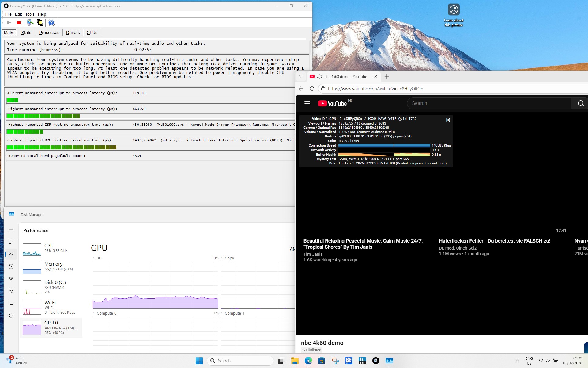Open the Tools menu in LatencyMon

(30, 14)
